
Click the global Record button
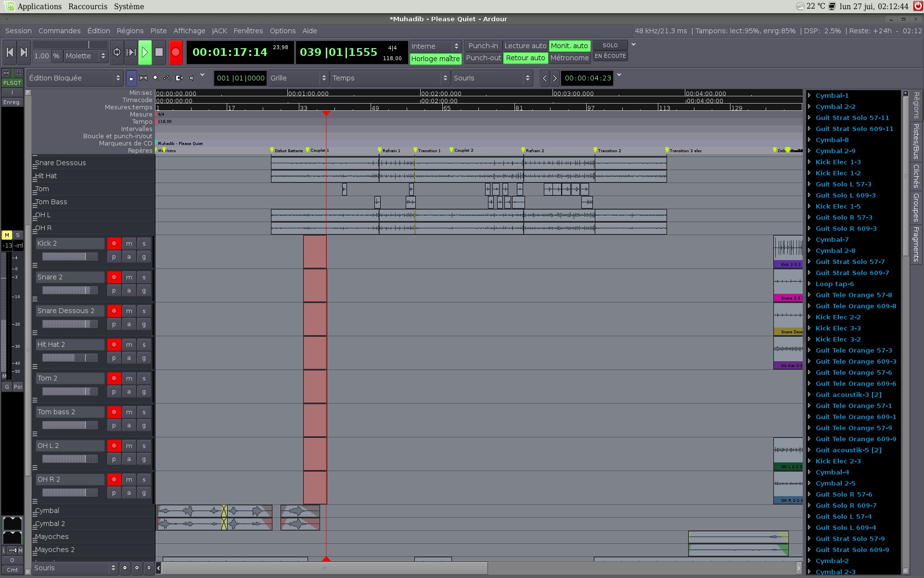click(x=176, y=53)
